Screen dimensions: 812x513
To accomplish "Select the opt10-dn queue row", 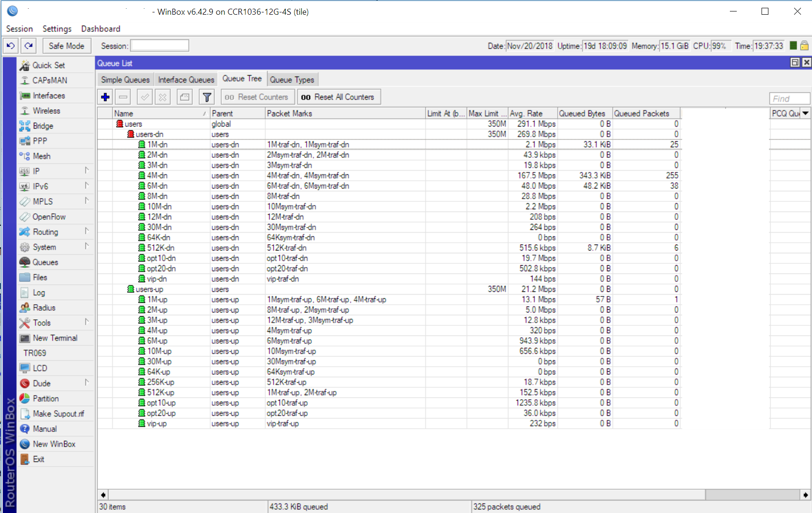I will point(389,258).
